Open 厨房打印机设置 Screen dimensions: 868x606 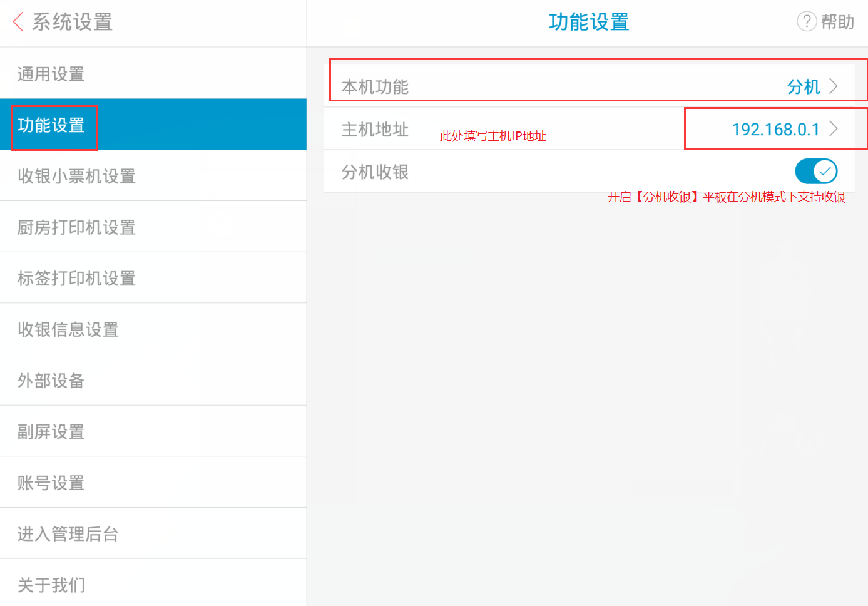pos(153,227)
